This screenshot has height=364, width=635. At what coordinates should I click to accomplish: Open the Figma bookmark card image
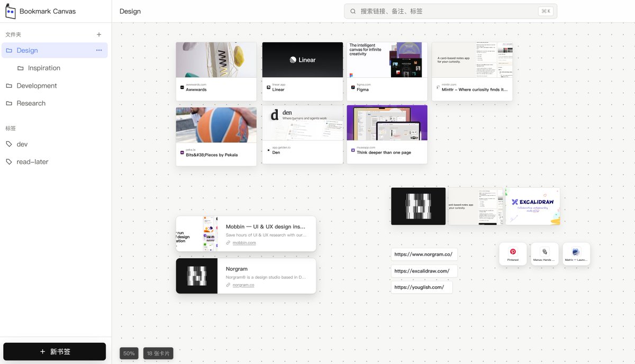[387, 60]
